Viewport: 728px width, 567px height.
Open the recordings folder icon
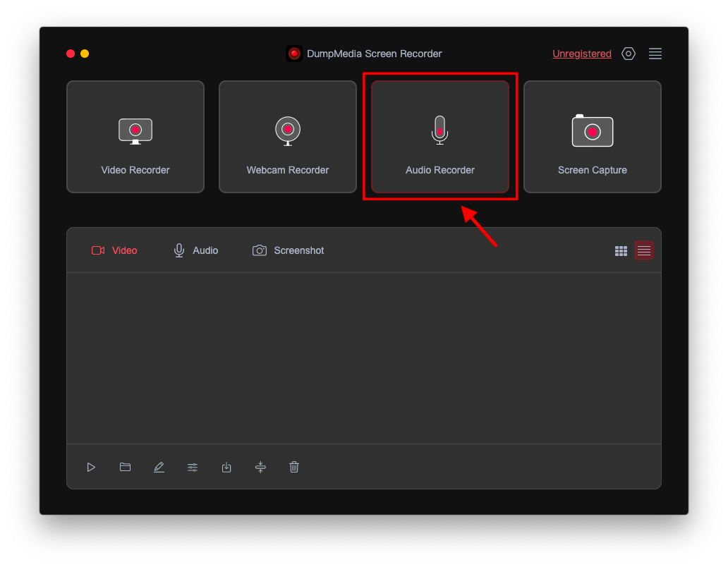tap(125, 467)
